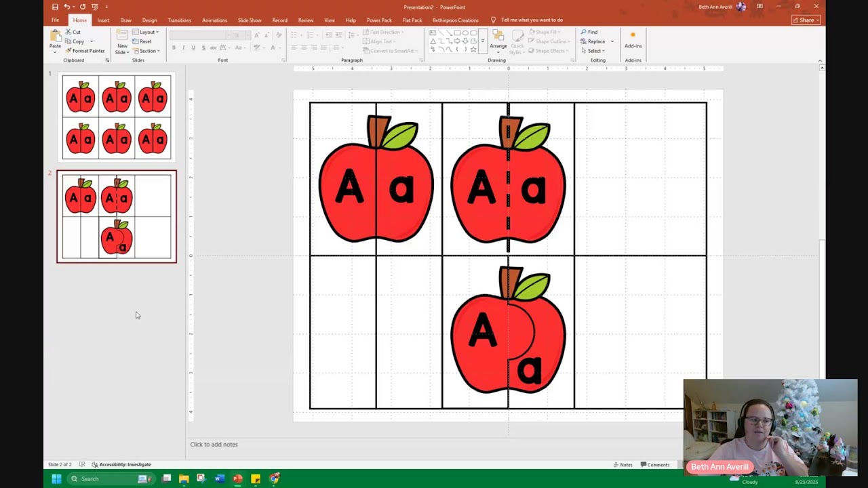
Task: Open the Undo history dropdown arrow
Action: coord(73,7)
